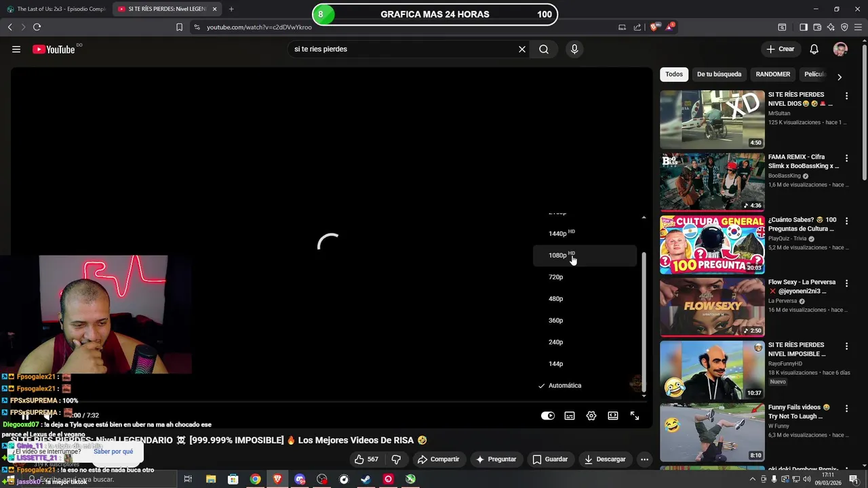Bookmark this page in the address bar
Screen dimensions: 868x488
click(179, 27)
